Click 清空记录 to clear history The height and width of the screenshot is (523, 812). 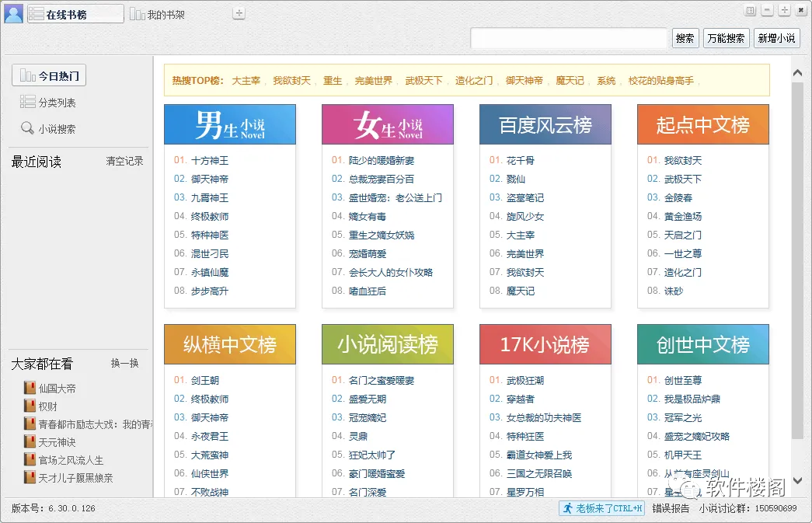124,161
